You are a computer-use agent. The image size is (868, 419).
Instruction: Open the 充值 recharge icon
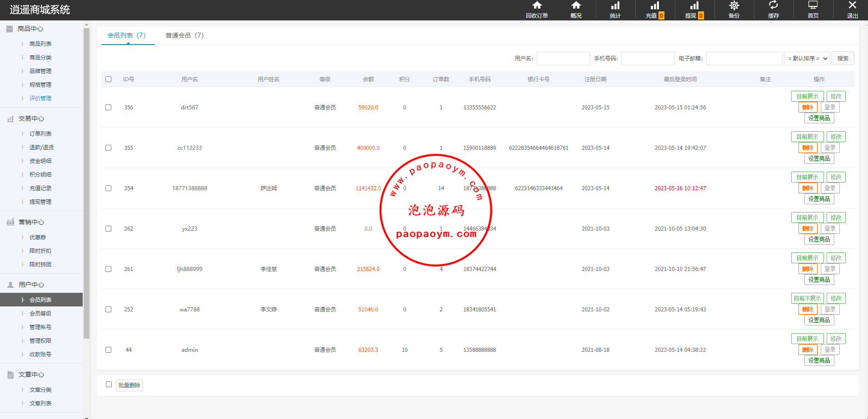654,6
